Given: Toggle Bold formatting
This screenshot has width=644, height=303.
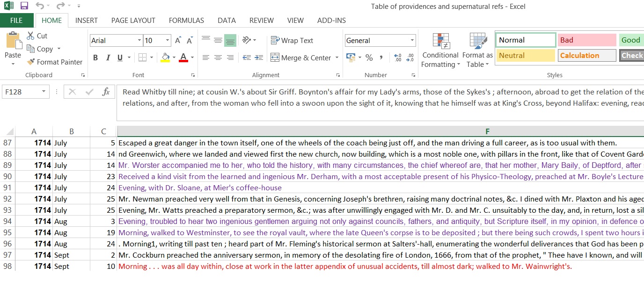Looking at the screenshot, I should (x=95, y=58).
